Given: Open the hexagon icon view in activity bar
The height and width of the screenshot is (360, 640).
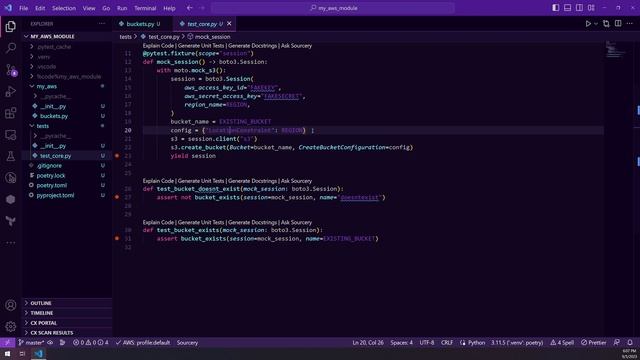Looking at the screenshot, I should click(x=11, y=199).
